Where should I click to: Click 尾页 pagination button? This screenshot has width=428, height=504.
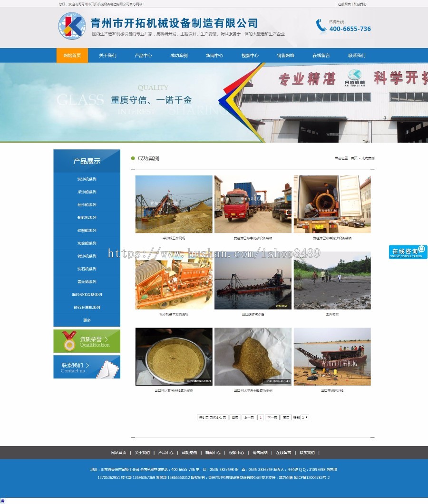point(286,417)
